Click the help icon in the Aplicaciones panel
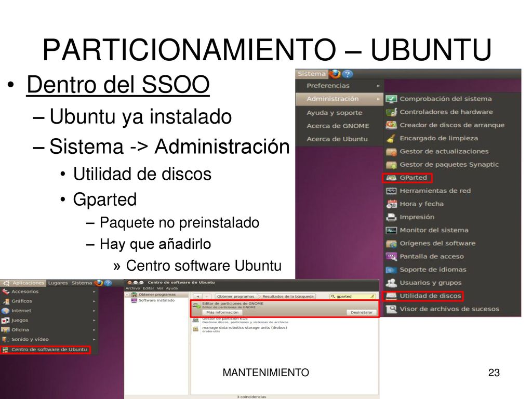The height and width of the screenshot is (399, 532). [x=108, y=283]
